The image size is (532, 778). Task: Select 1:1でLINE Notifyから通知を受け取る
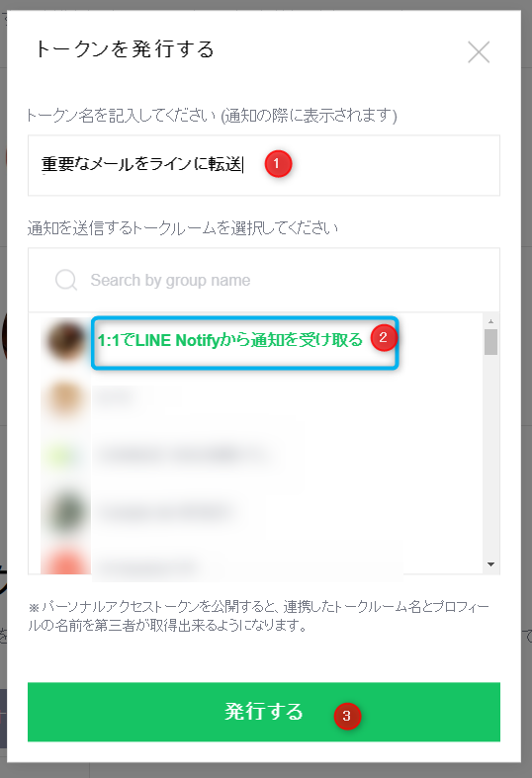229,340
